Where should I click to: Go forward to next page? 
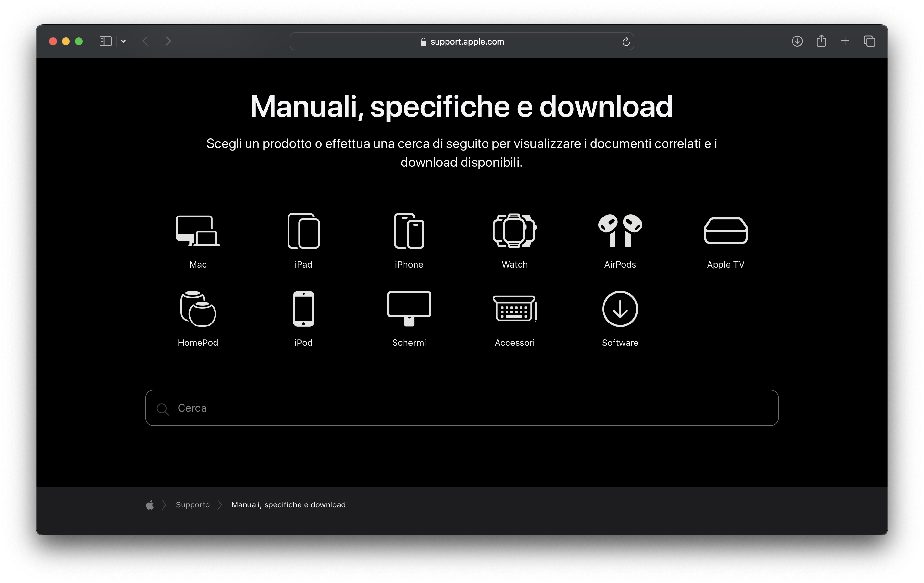click(168, 41)
